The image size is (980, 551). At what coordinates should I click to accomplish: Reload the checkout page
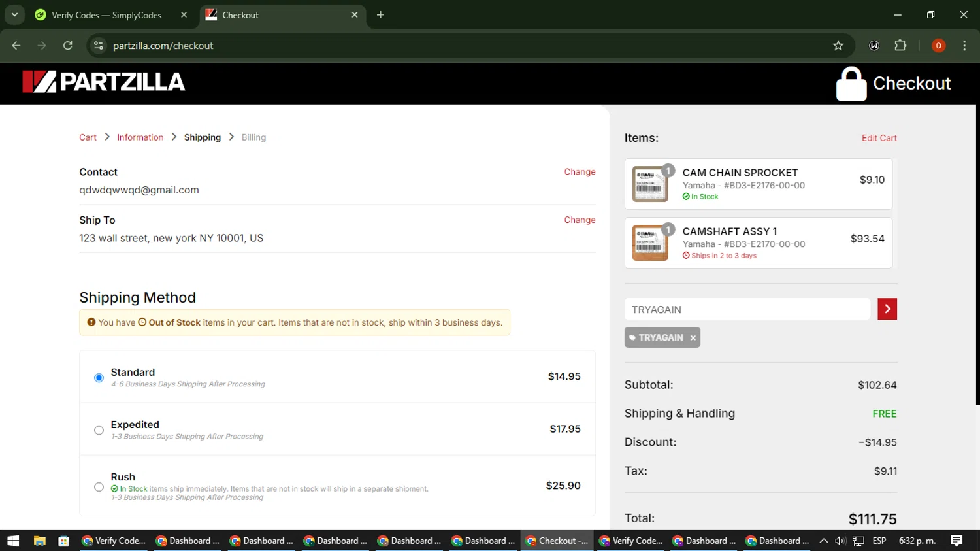pyautogui.click(x=68, y=46)
